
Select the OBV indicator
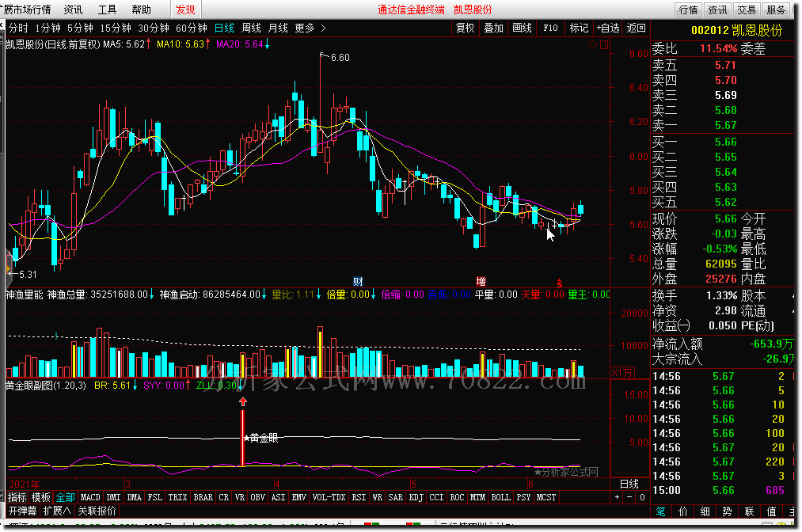(x=257, y=497)
